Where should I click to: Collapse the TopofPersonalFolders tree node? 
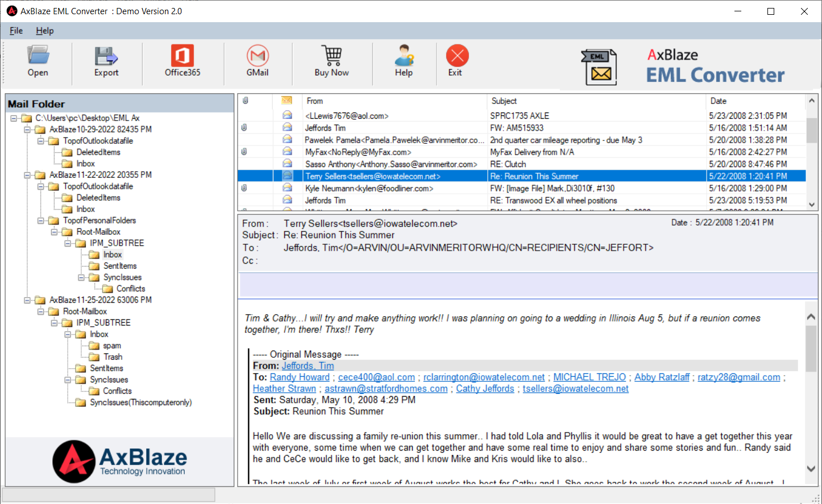coord(40,220)
